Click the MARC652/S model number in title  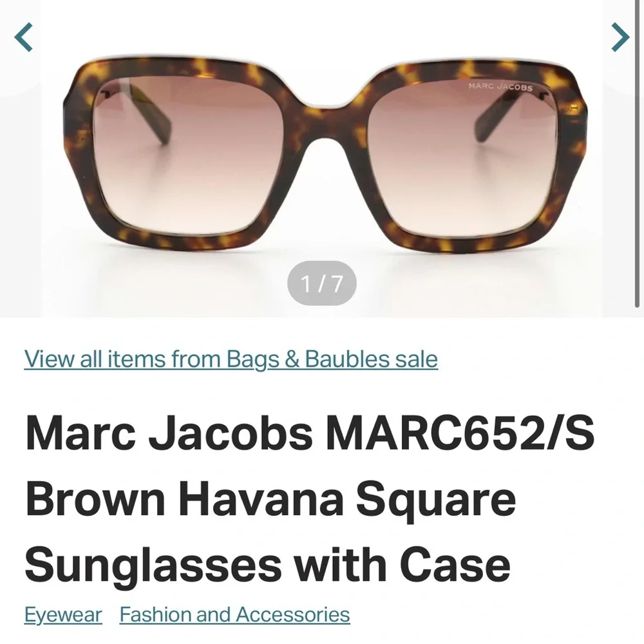pos(460,433)
